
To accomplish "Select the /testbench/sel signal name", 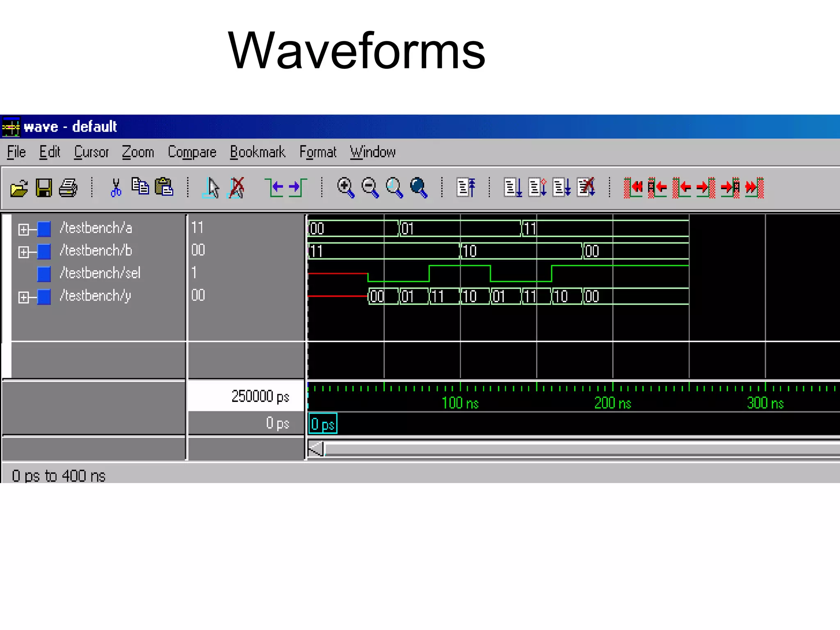I will coord(100,273).
